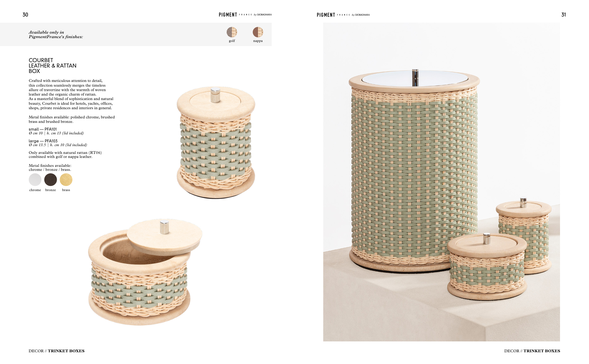Click the open large box image
The image size is (589, 364).
coord(145,272)
